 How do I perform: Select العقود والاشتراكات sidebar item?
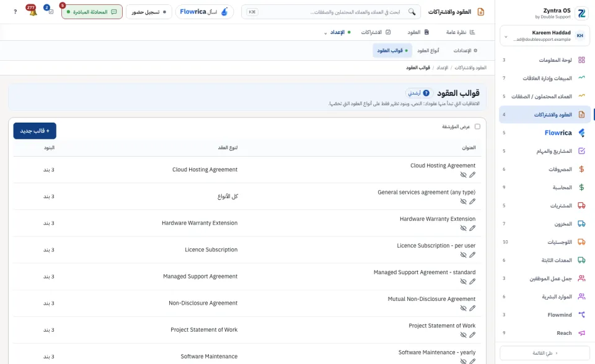coord(545,115)
